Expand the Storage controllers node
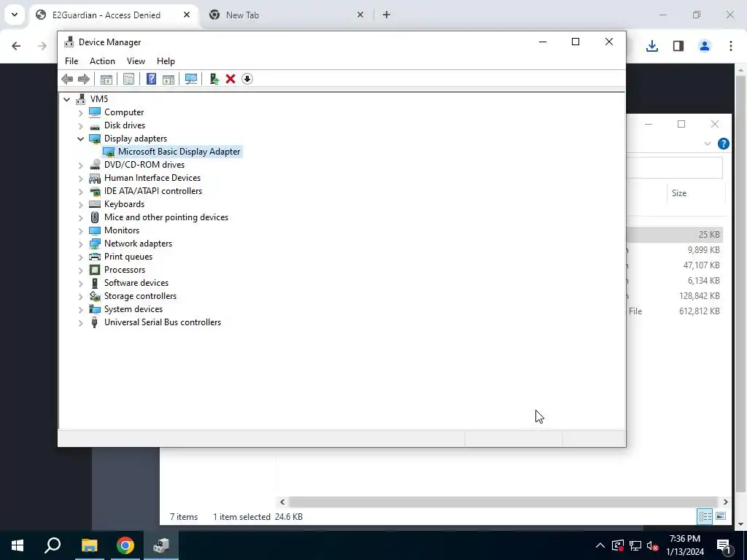The image size is (747, 560). 80,297
